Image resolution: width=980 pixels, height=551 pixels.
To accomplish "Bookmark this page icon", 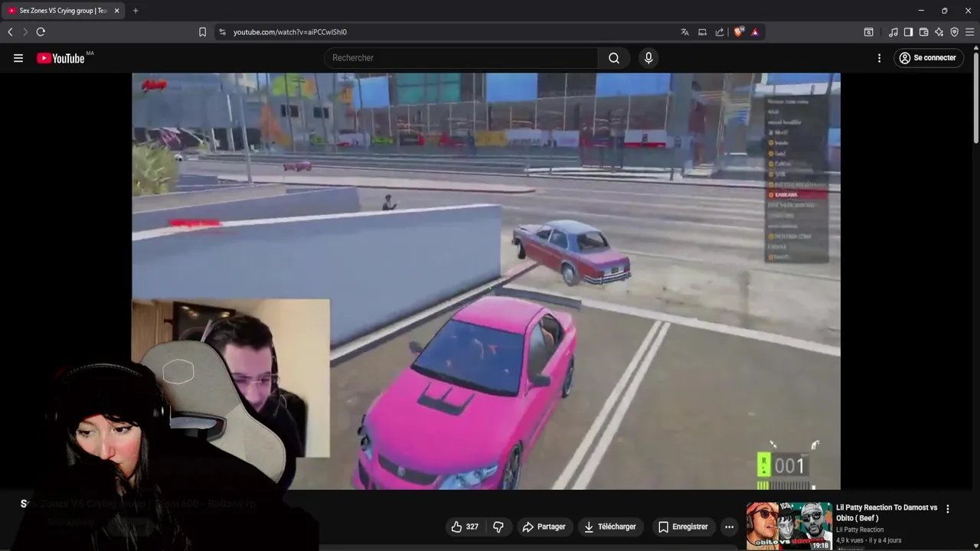I will 202,32.
